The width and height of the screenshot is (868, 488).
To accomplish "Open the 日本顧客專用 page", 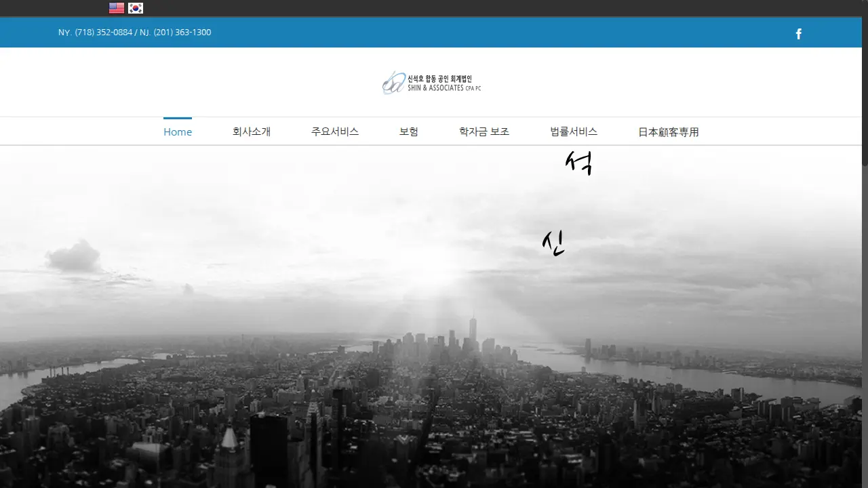I will (669, 132).
